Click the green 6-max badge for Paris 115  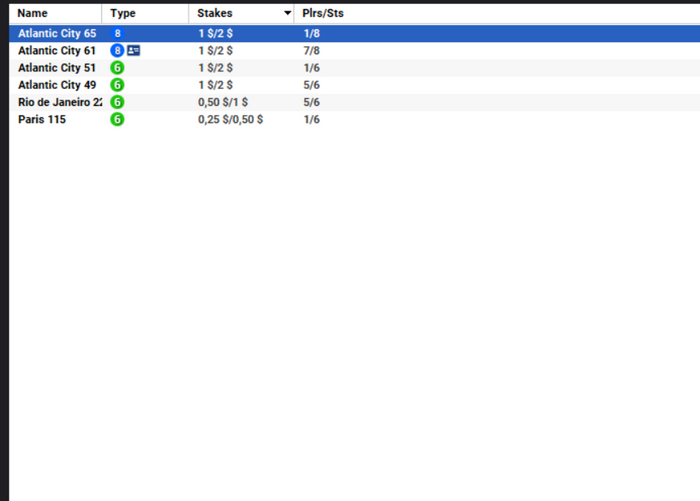coord(117,119)
